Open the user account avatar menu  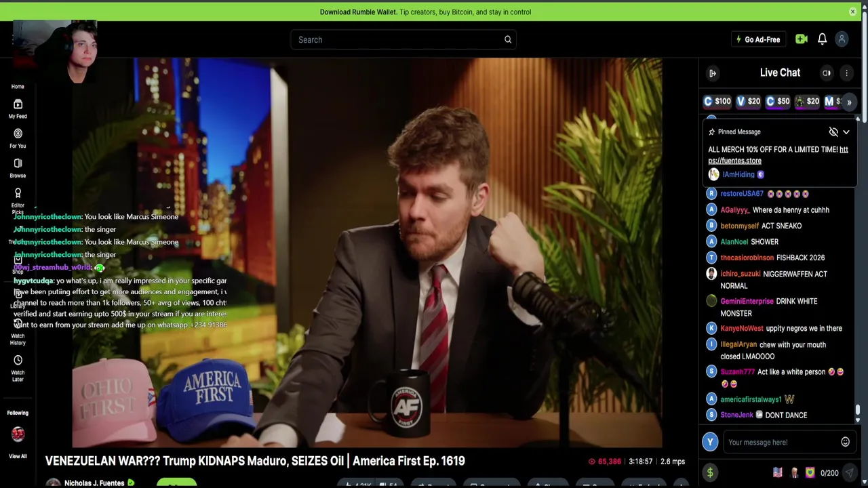pyautogui.click(x=842, y=39)
